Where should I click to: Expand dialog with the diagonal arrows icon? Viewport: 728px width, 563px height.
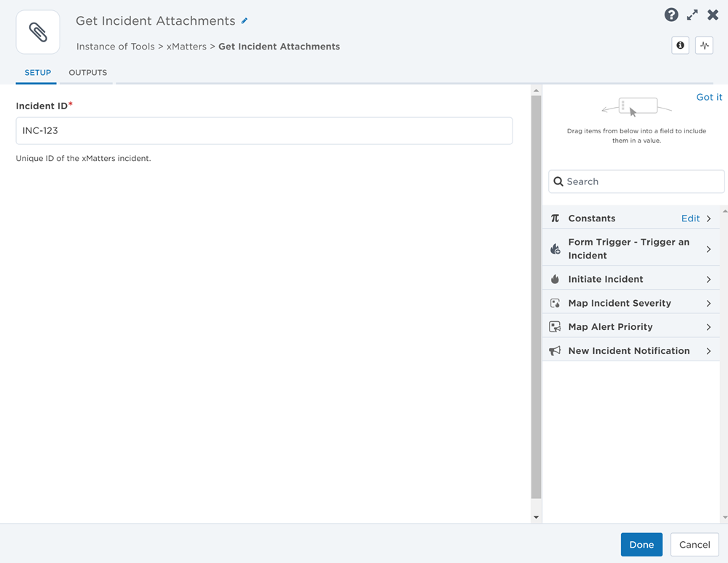pyautogui.click(x=692, y=15)
